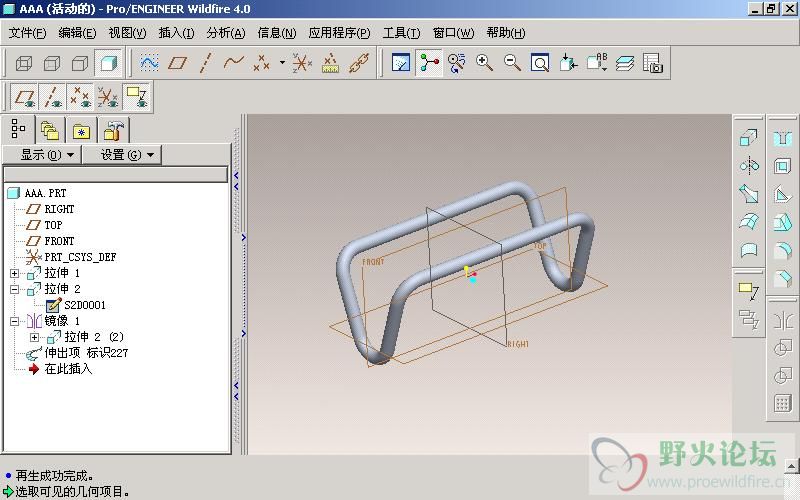Collapse the 镜像 1 feature

[x=14, y=321]
